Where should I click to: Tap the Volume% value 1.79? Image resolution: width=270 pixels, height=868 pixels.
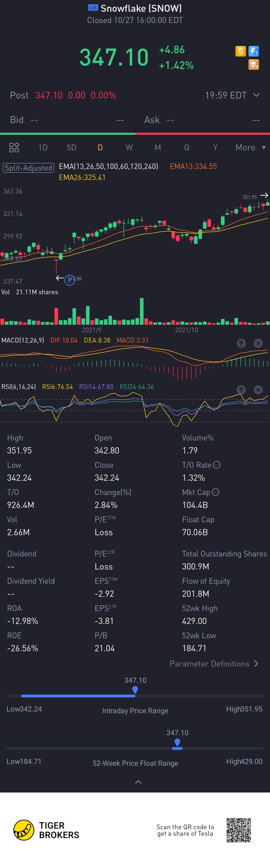[x=190, y=450]
